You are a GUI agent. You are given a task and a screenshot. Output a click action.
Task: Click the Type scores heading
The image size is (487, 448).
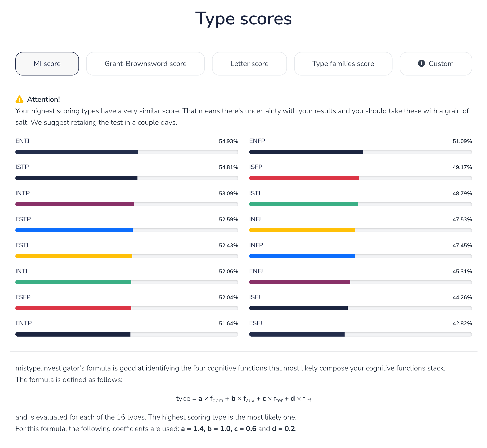pyautogui.click(x=243, y=19)
